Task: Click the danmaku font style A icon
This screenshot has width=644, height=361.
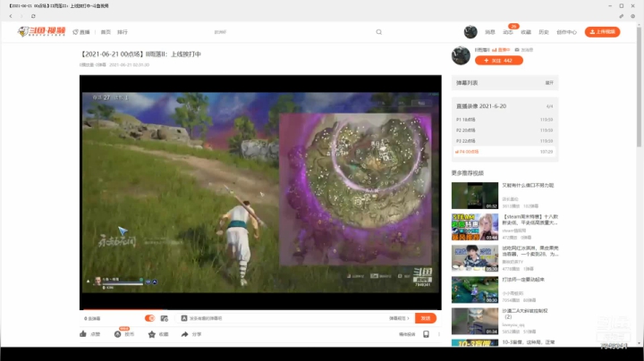Action: pyautogui.click(x=184, y=318)
